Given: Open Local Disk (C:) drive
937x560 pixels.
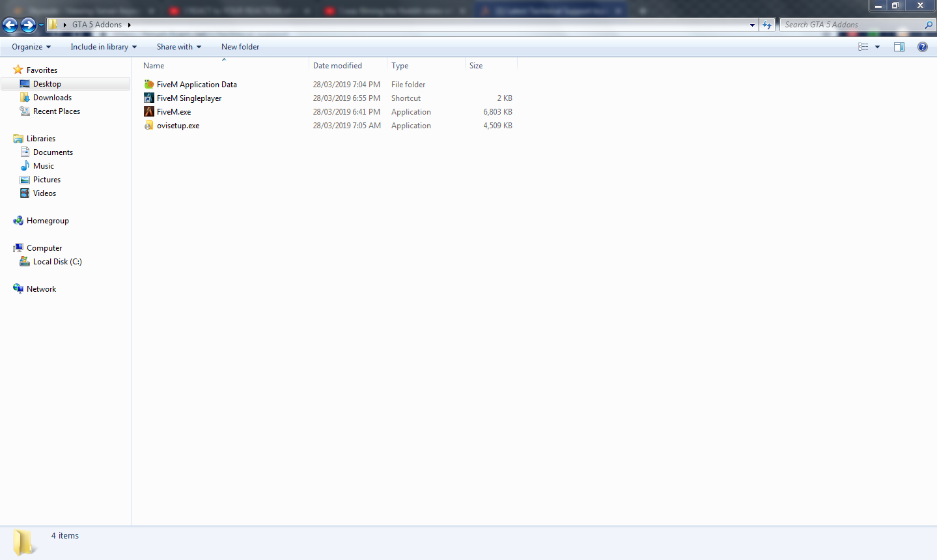Looking at the screenshot, I should 57,262.
